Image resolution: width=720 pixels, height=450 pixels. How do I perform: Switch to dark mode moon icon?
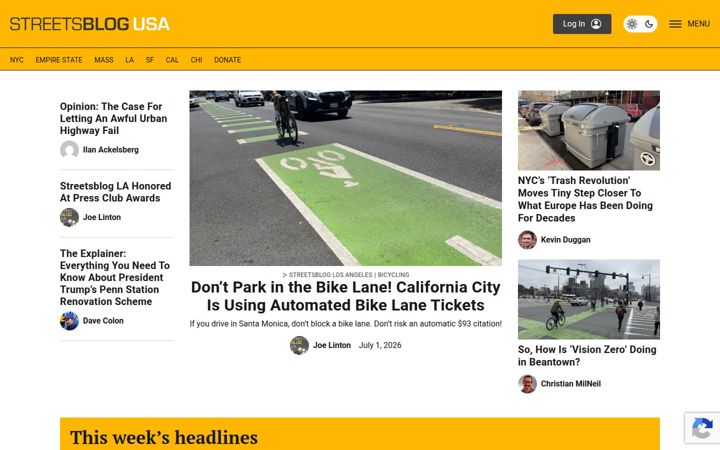click(x=649, y=24)
